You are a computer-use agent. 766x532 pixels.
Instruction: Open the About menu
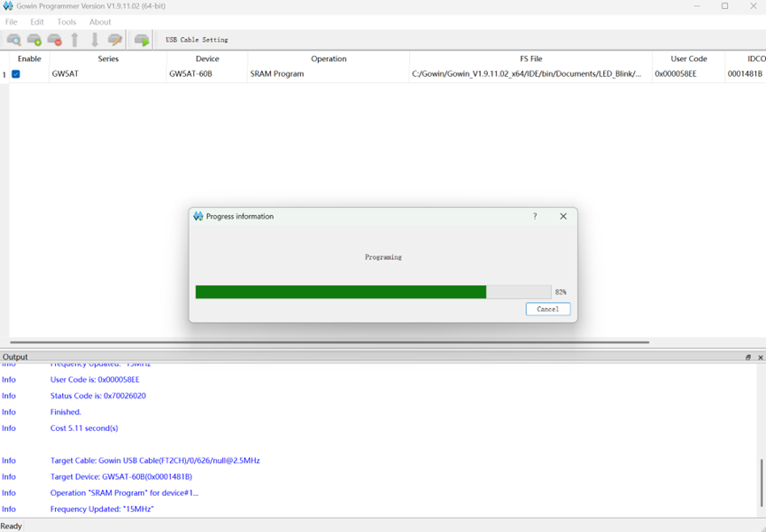tap(100, 22)
